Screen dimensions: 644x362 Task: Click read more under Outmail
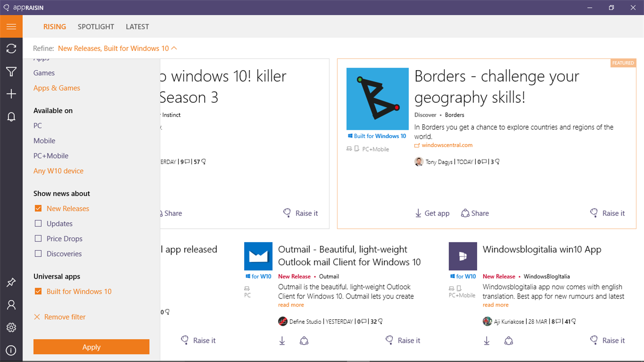pos(291,305)
